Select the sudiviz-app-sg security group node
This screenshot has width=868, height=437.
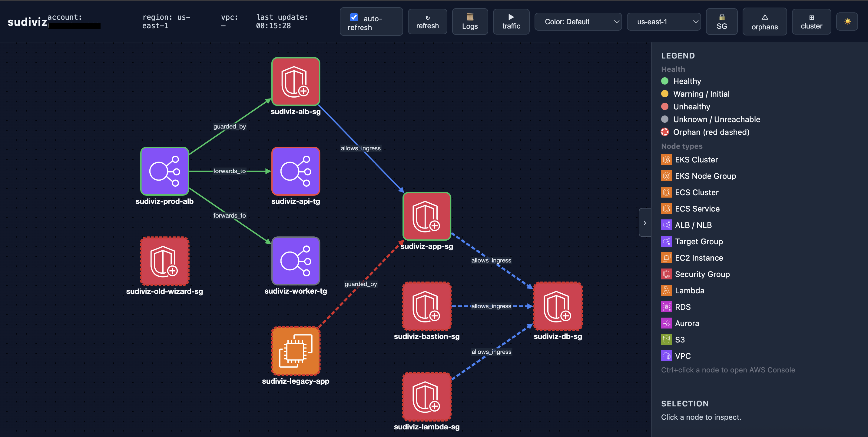pyautogui.click(x=427, y=216)
